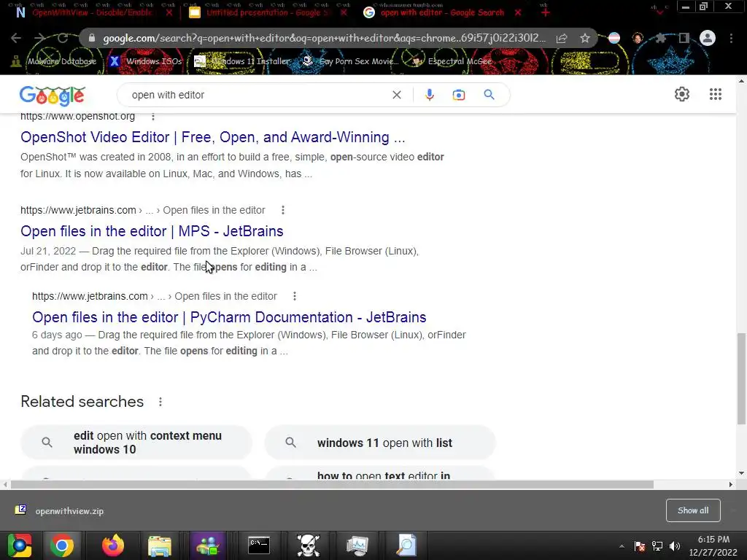The width and height of the screenshot is (747, 560).
Task: Close the Untitled presentation tab
Action: click(x=344, y=13)
